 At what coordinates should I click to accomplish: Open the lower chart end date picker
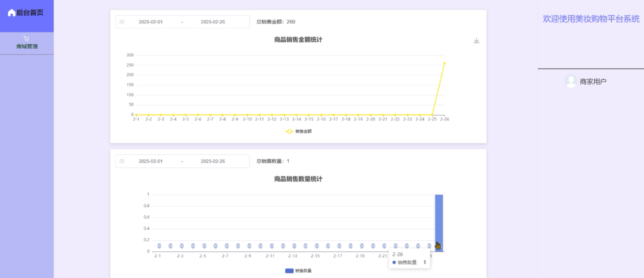coord(213,161)
